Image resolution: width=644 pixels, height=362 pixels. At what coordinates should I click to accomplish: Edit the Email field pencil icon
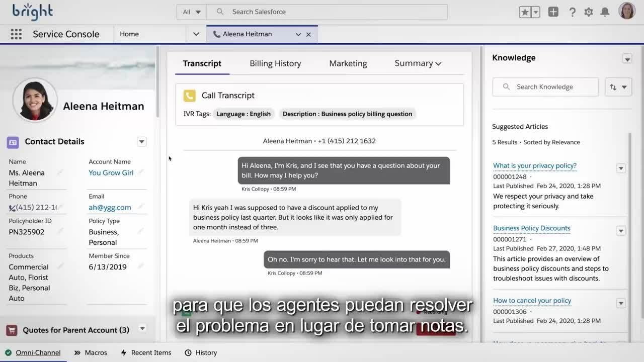click(x=141, y=207)
